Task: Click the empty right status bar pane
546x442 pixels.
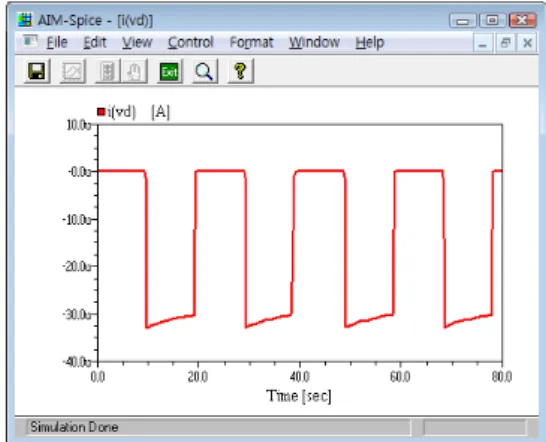Action: tap(475, 427)
